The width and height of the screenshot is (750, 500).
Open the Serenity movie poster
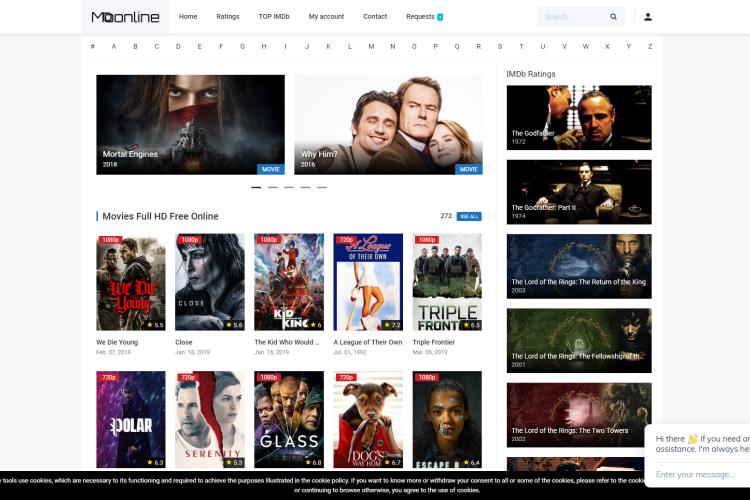[x=210, y=420]
